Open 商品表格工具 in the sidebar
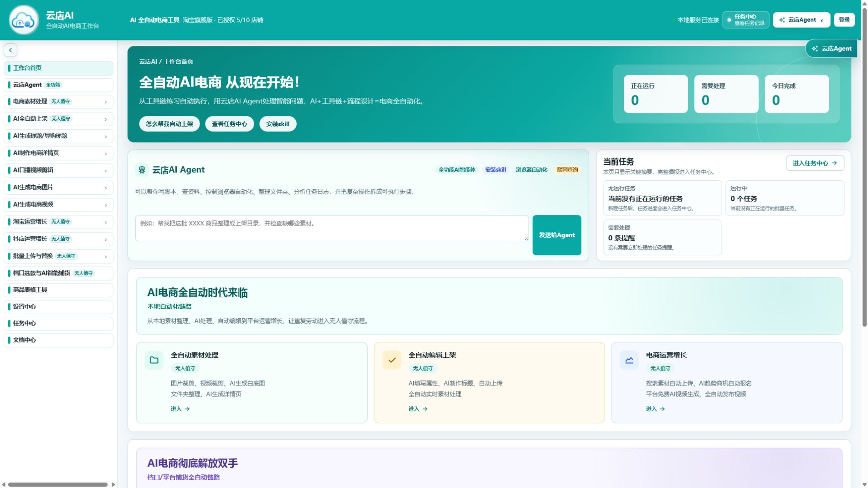 pos(58,290)
